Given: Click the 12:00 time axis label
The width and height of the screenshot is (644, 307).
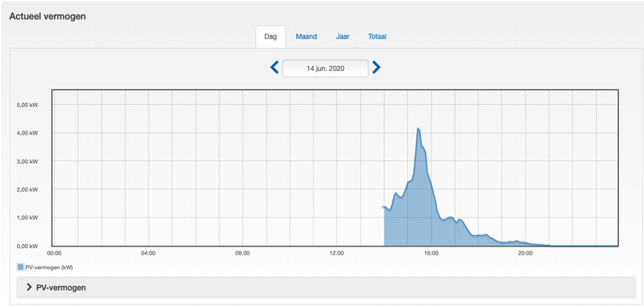Looking at the screenshot, I should (x=336, y=253).
